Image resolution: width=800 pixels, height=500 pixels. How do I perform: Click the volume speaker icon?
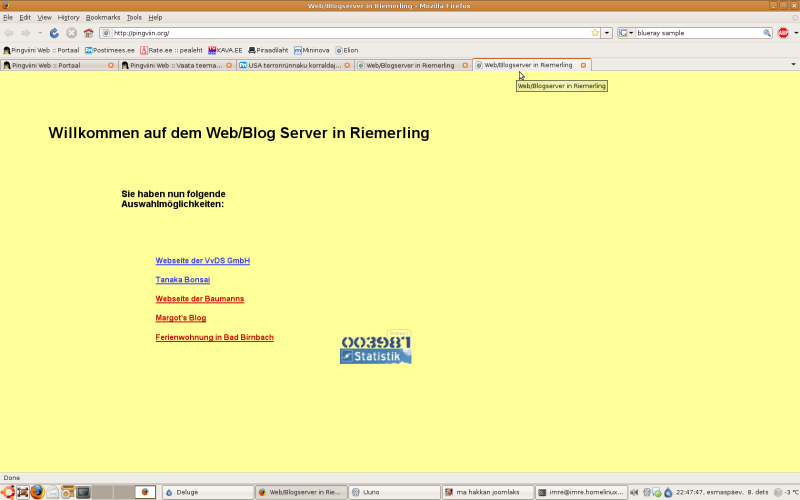click(634, 492)
